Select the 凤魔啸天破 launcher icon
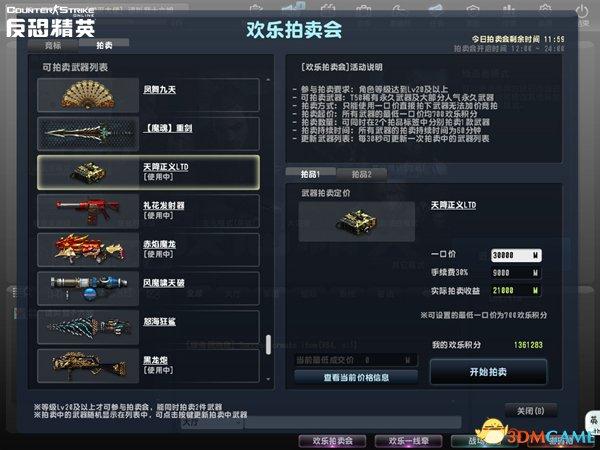Screen dimensions: 600x450 click(88, 288)
